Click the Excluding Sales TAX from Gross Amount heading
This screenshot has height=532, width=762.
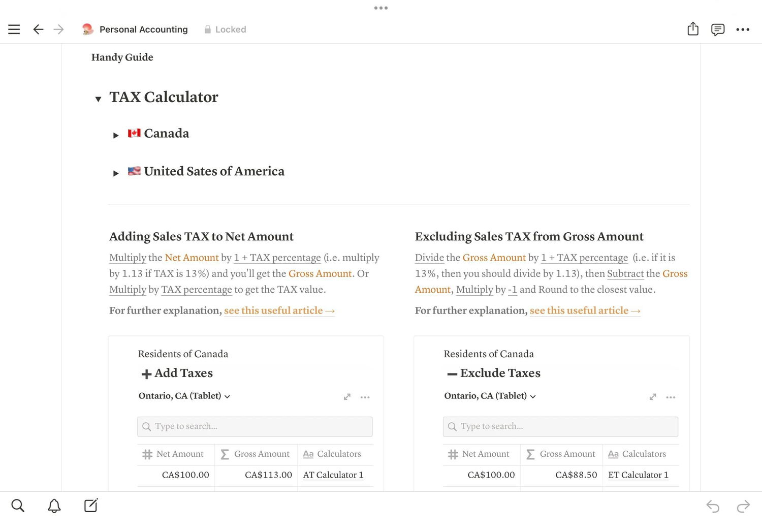[x=529, y=236]
